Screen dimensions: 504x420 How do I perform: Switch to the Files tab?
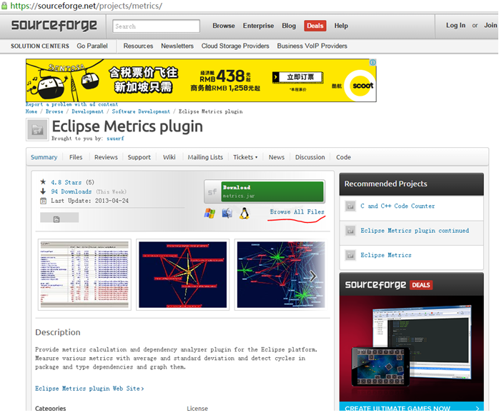pyautogui.click(x=76, y=157)
